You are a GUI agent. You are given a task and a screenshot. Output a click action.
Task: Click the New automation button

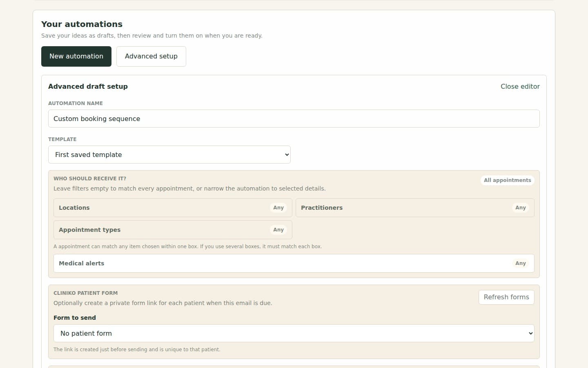[x=76, y=56]
